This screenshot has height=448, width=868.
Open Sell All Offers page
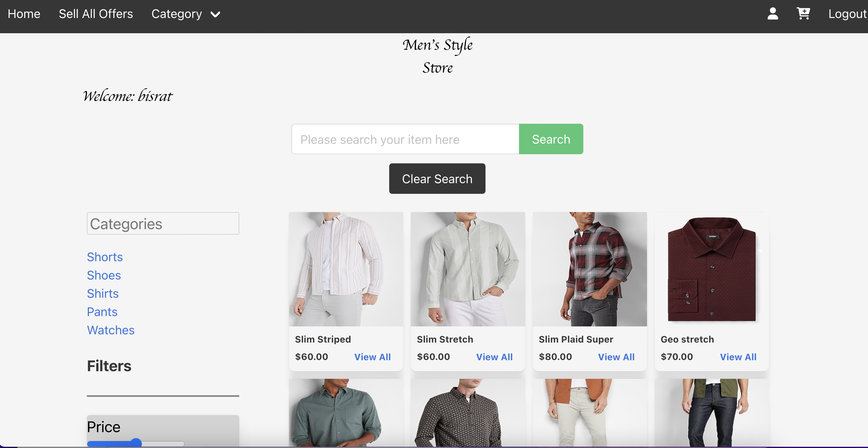pyautogui.click(x=96, y=14)
